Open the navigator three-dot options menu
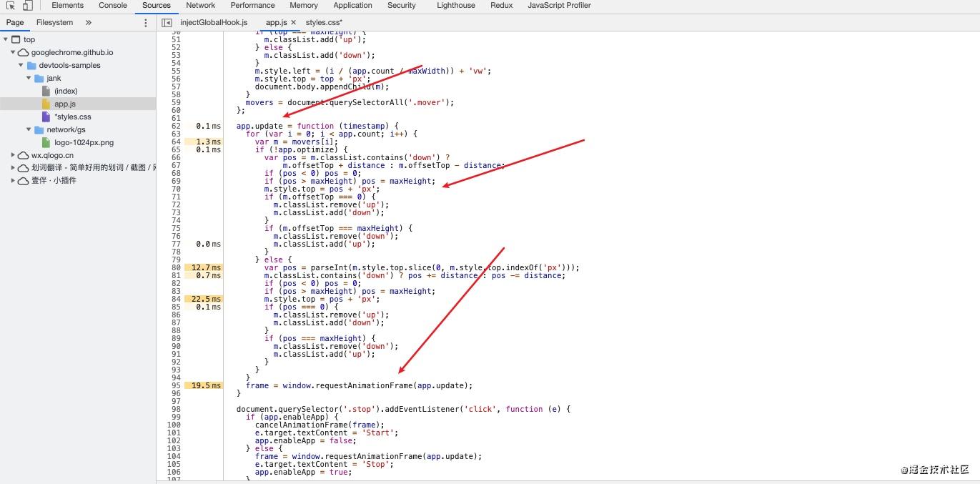 (146, 23)
